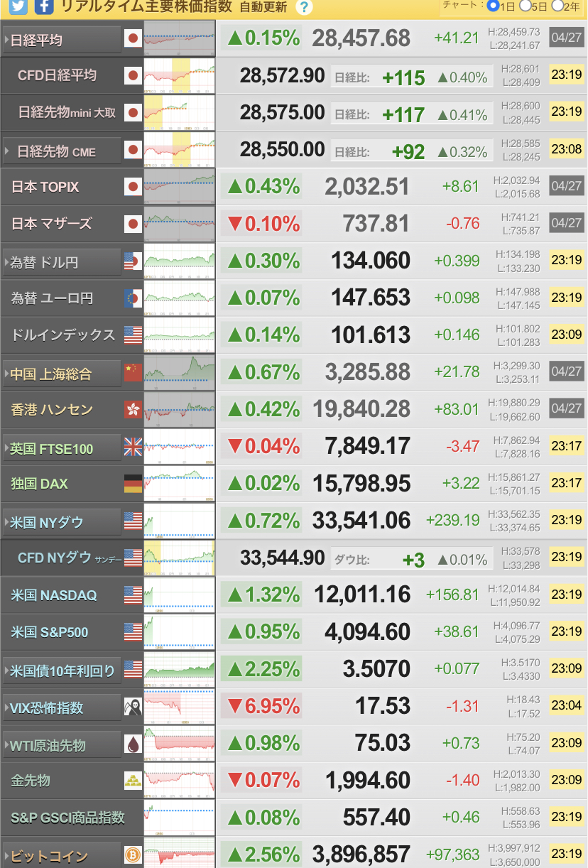Viewport: 588px width, 868px height.
Task: Click the Hong Kong flag icon
Action: 133,410
